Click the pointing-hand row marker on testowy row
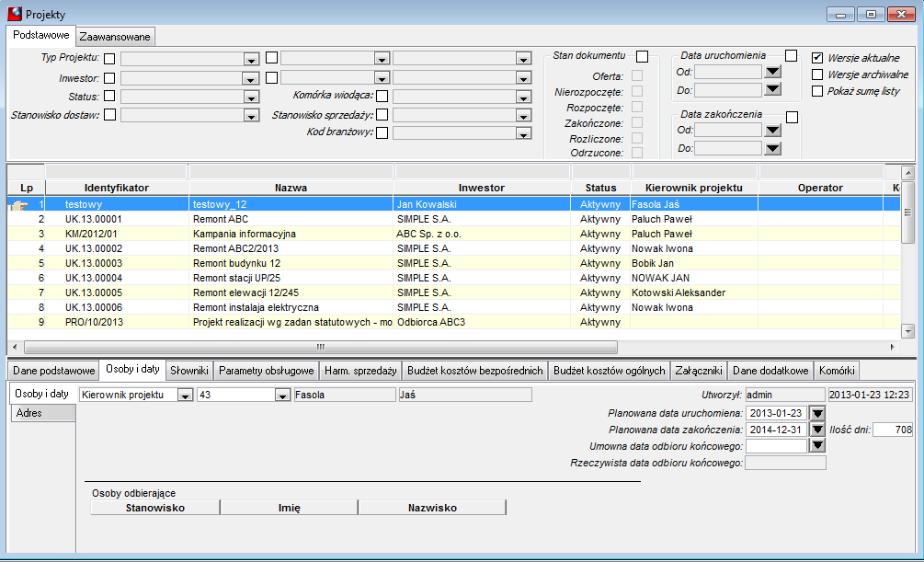924x562 pixels. tap(19, 204)
